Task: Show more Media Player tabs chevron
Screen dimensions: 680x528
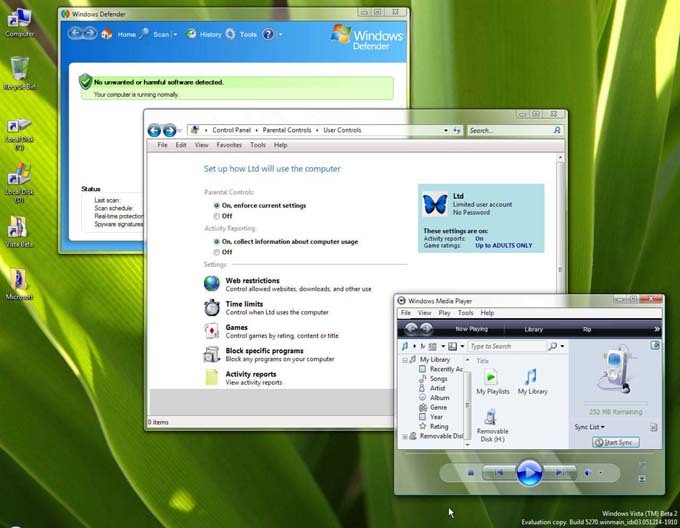Action: click(x=657, y=329)
